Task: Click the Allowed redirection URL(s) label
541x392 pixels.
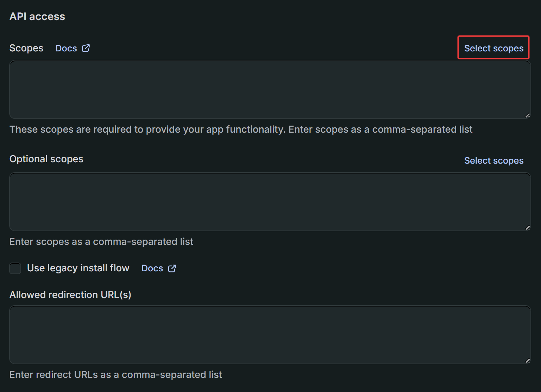Action: (x=70, y=295)
